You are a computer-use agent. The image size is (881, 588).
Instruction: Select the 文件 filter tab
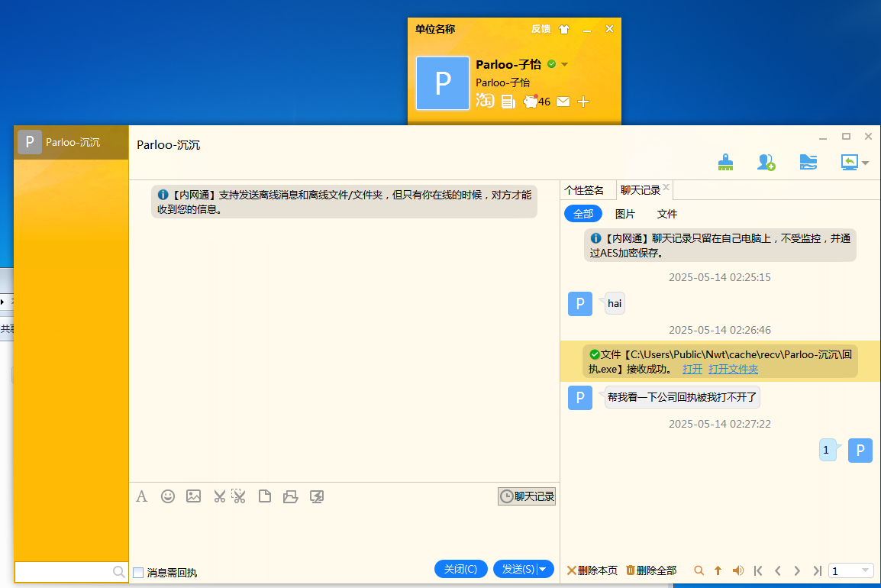pos(667,214)
